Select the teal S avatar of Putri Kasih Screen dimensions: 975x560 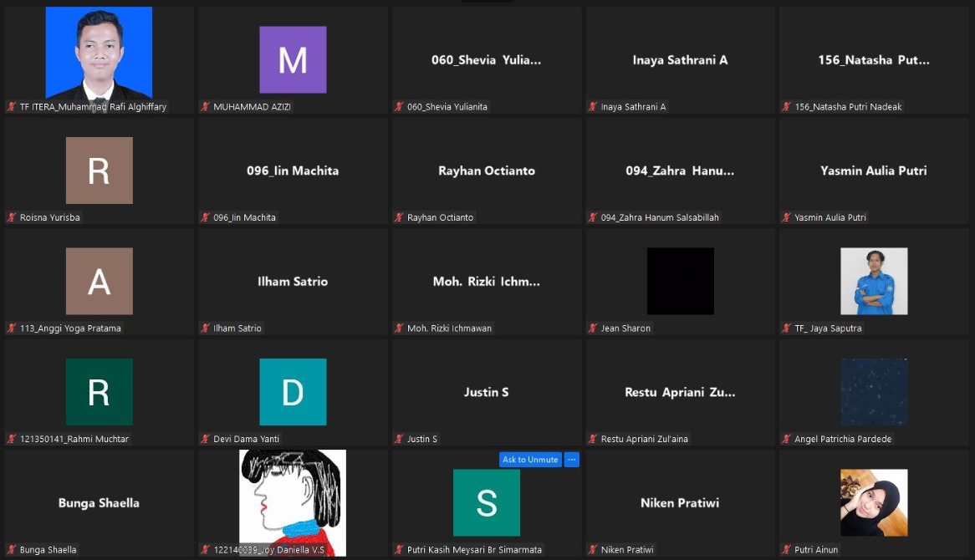pyautogui.click(x=487, y=502)
